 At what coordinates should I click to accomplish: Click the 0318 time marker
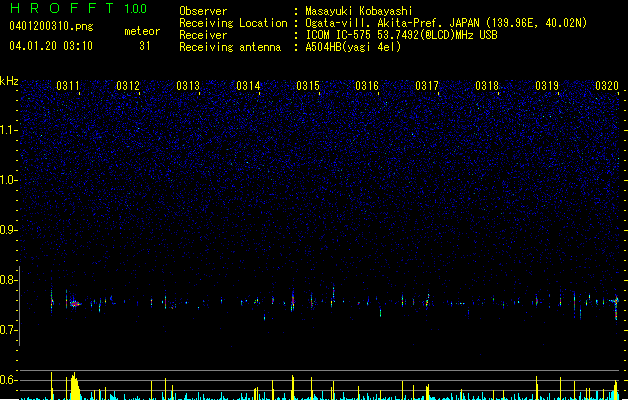point(487,86)
